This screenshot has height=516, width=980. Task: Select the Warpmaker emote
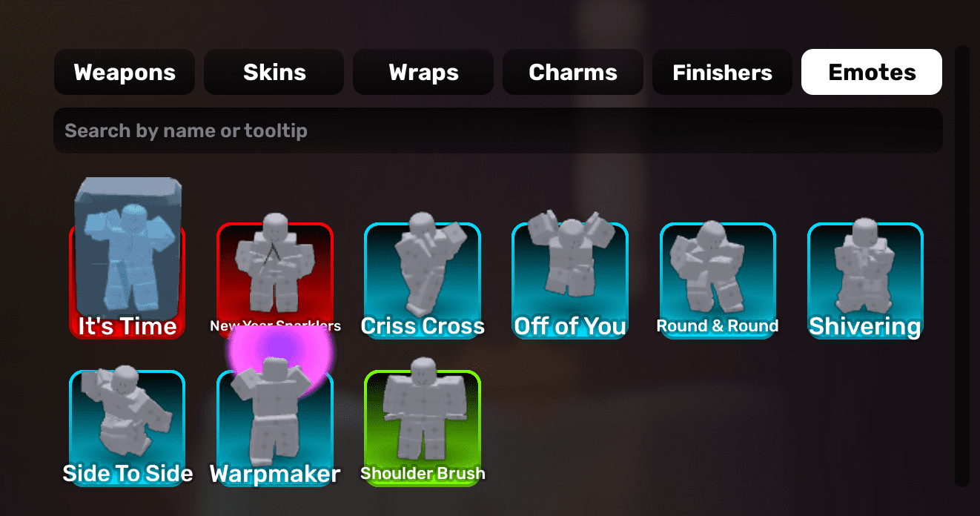point(275,429)
